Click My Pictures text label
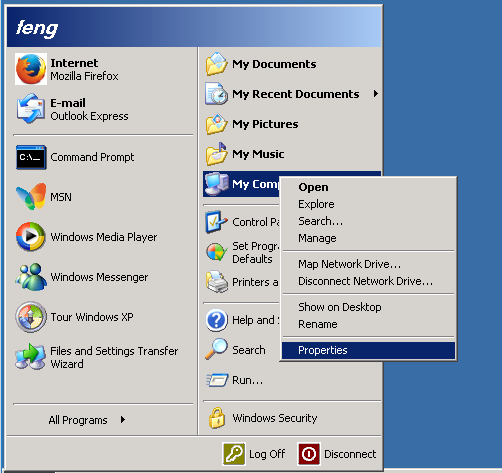 (x=265, y=124)
